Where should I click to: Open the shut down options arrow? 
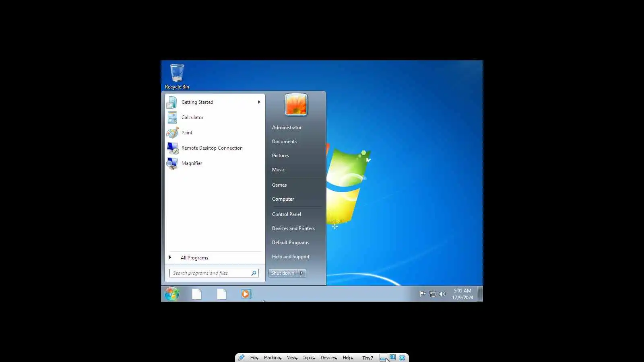[301, 273]
